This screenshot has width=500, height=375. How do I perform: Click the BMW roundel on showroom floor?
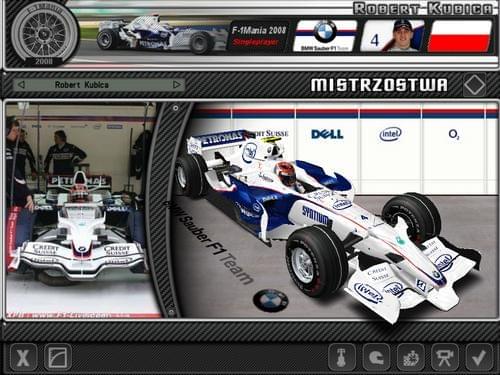[271, 300]
